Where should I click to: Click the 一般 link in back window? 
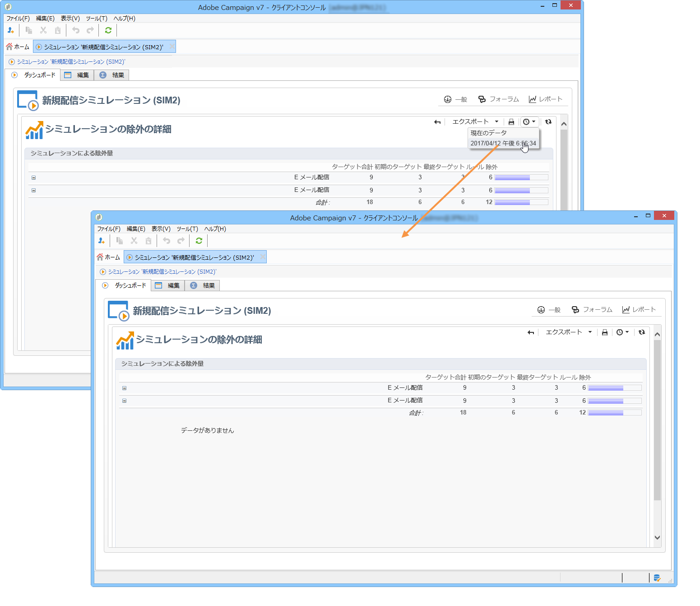point(455,99)
